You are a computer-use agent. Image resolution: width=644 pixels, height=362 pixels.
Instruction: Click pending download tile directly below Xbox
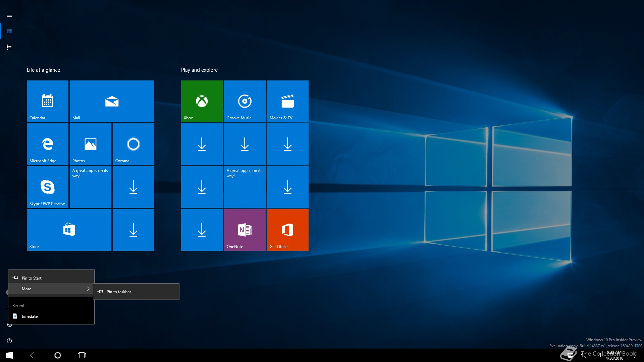click(202, 144)
